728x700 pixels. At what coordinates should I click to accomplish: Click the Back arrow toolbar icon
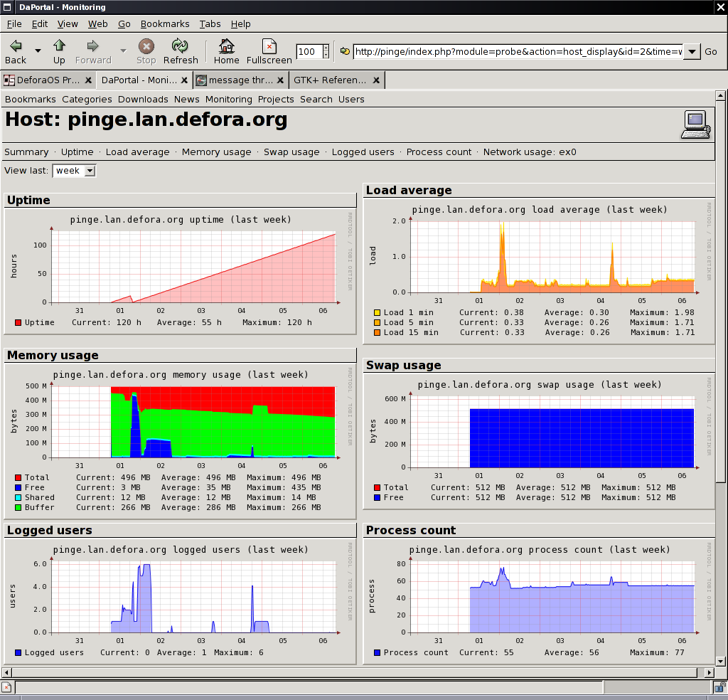point(16,46)
